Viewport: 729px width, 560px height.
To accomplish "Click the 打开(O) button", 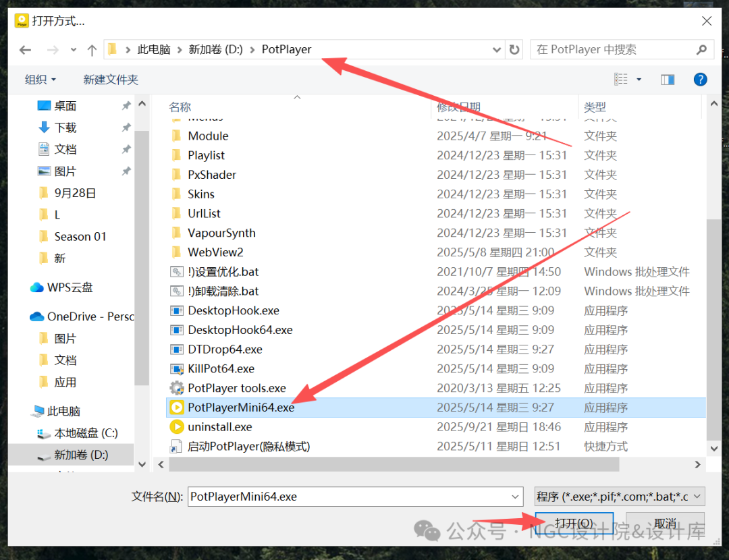I will pos(574,524).
